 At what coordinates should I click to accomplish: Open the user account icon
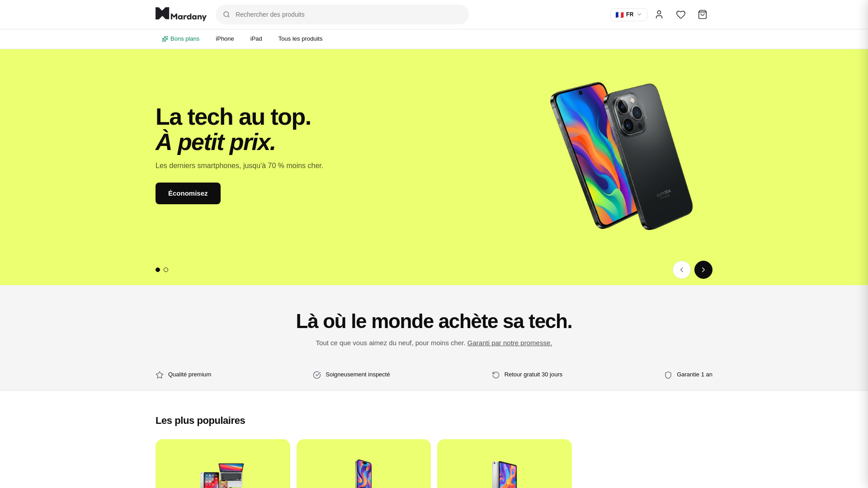pos(659,14)
